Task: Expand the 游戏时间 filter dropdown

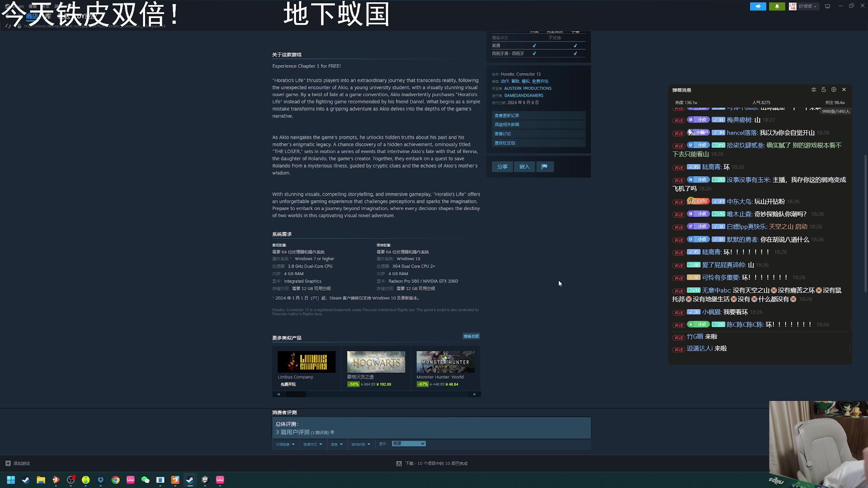Action: pos(361,445)
